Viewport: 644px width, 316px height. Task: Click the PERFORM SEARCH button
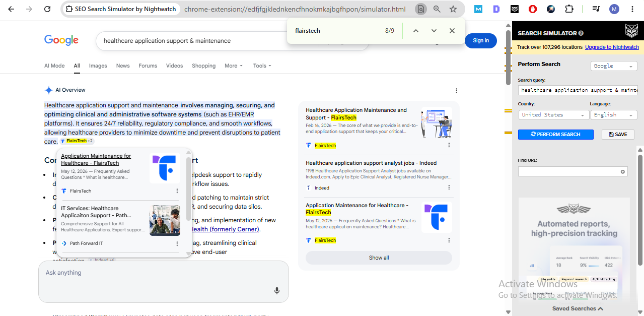[556, 135]
